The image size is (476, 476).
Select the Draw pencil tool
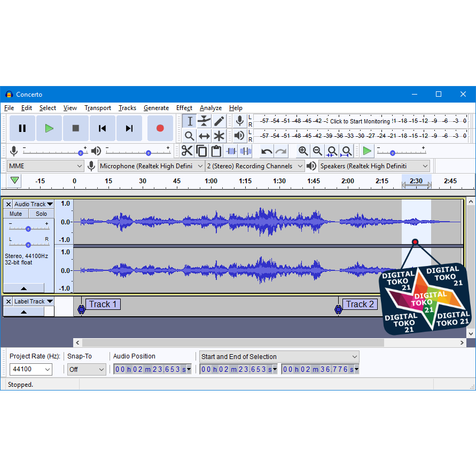click(219, 121)
